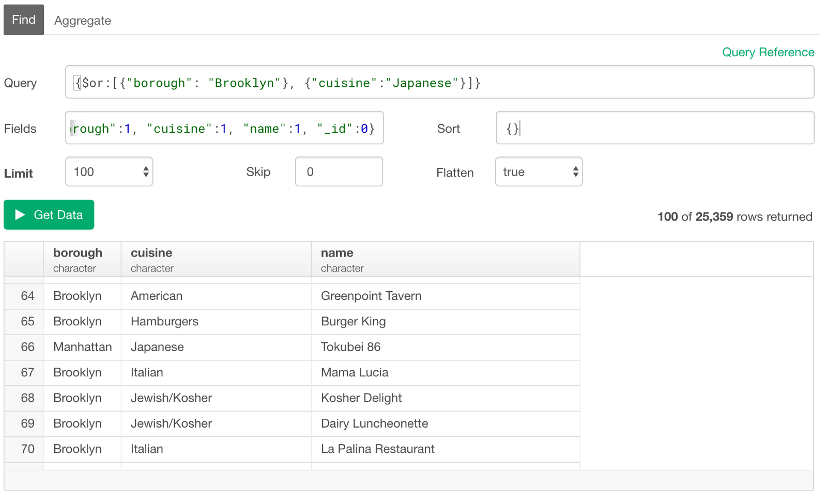
Task: Click the Tokubei 86 name cell
Action: point(446,347)
